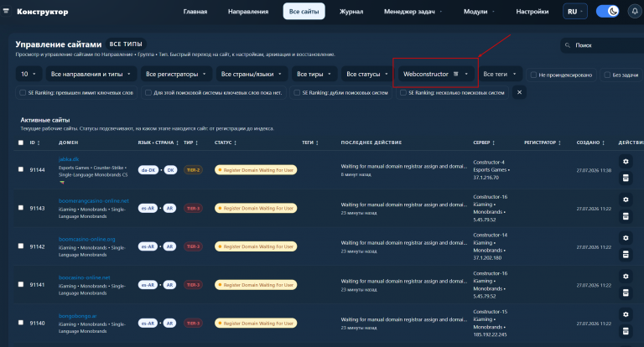Click the hamburger menu icon beside Конструктор

pyautogui.click(x=6, y=11)
